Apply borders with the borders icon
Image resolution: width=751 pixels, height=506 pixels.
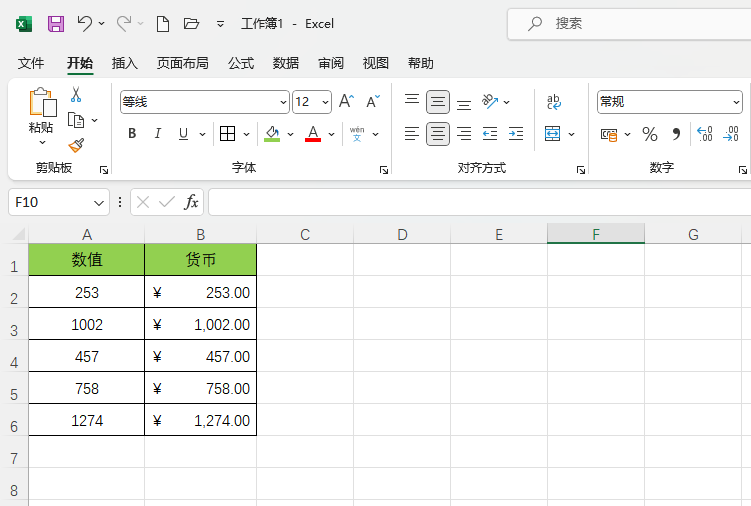228,134
